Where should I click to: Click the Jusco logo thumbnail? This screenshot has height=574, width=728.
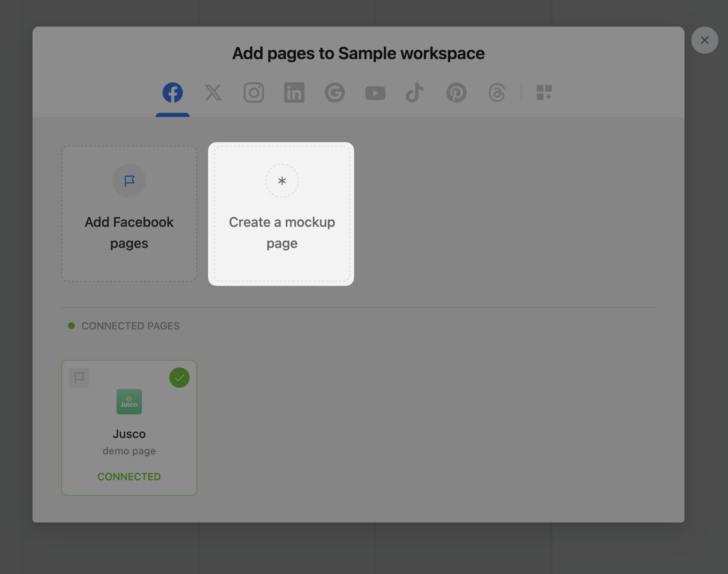click(x=129, y=402)
